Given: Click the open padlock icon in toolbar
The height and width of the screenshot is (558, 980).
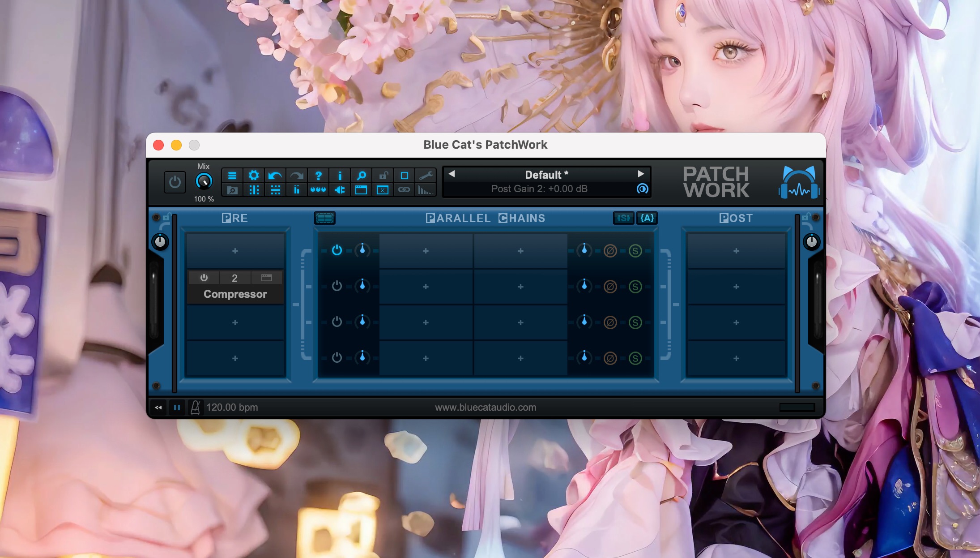Looking at the screenshot, I should point(383,175).
